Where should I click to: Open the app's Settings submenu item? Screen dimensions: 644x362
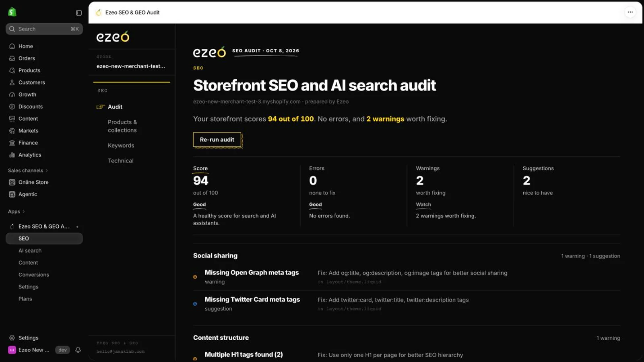pos(29,287)
